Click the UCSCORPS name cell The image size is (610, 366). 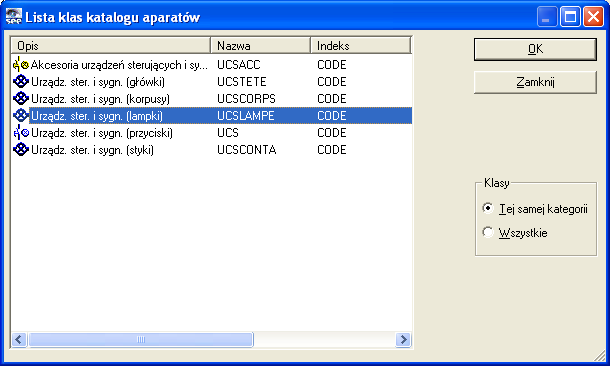click(x=246, y=99)
